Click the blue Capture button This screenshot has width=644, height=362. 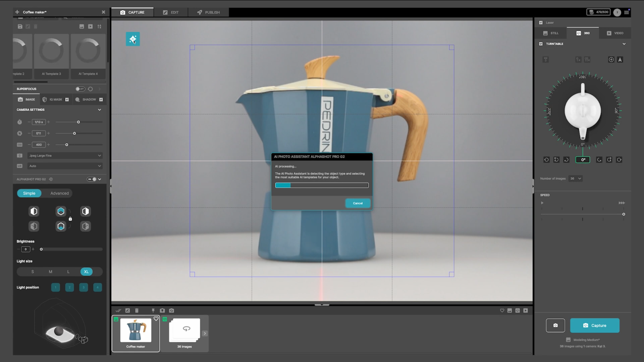point(595,325)
